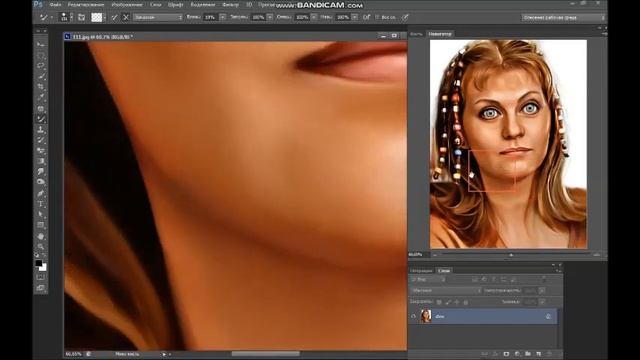Toggle clean brush after each stroke
This screenshot has width=640, height=360.
point(126,17)
